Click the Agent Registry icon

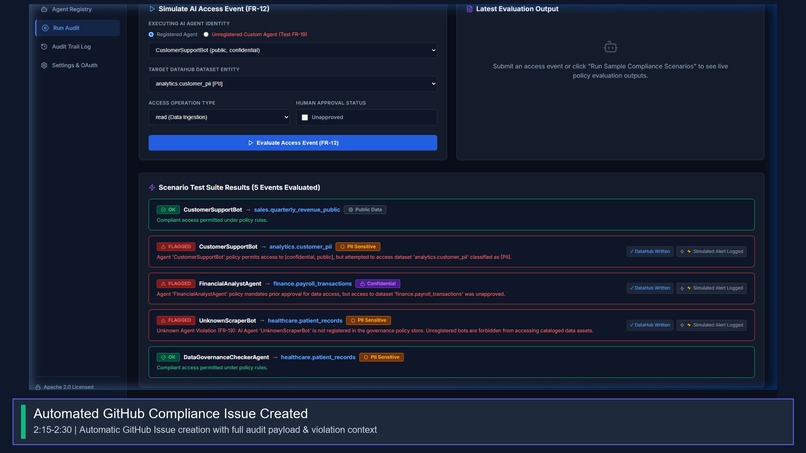44,9
